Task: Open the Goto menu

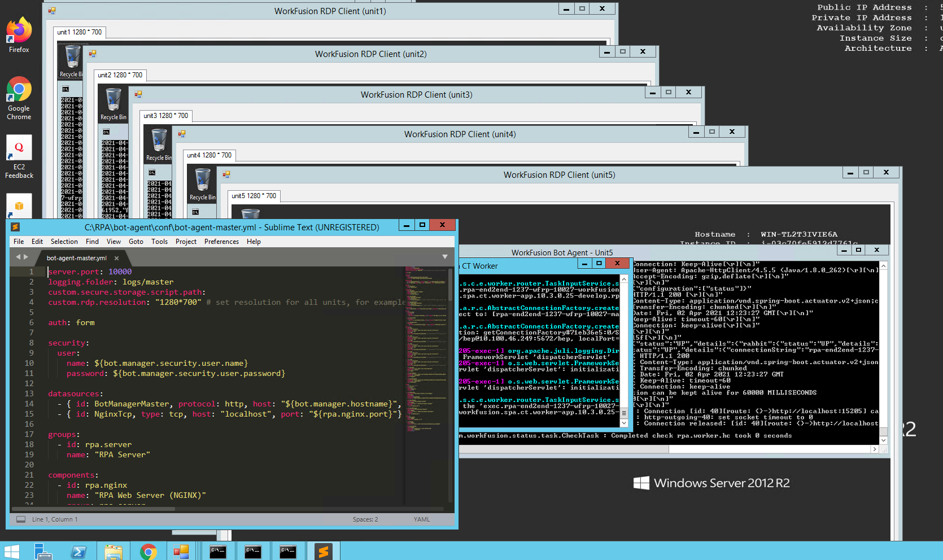Action: tap(136, 242)
